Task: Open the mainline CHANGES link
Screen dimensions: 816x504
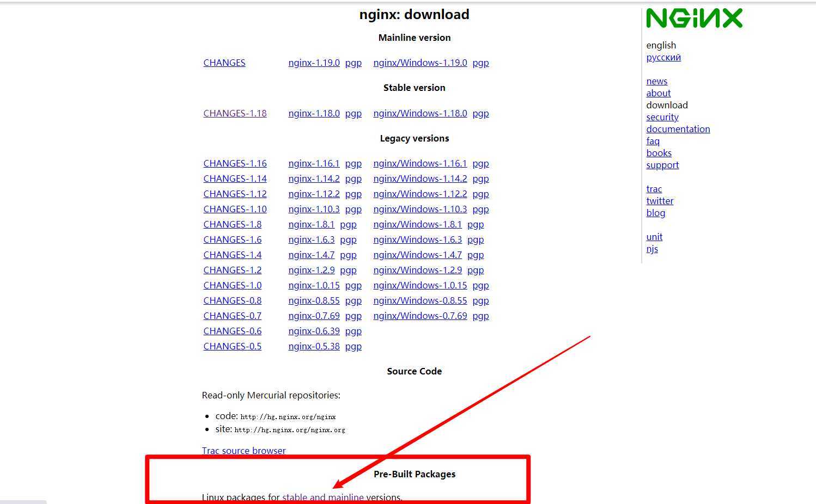Action: tap(224, 63)
